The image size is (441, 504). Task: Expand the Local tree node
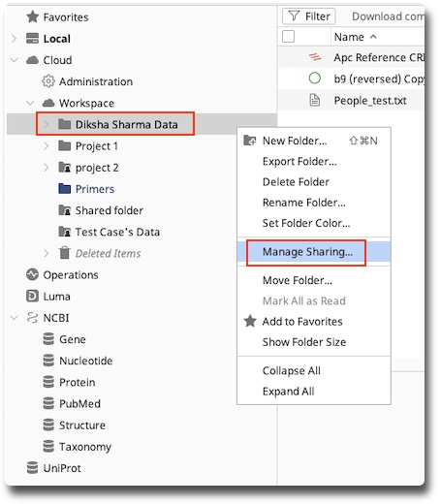click(15, 39)
